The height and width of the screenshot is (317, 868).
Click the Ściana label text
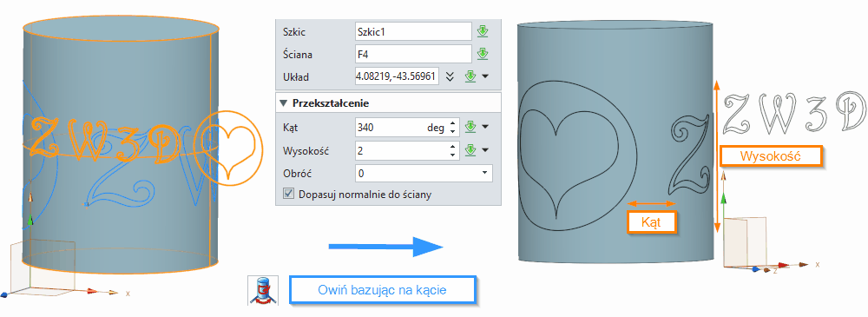297,55
